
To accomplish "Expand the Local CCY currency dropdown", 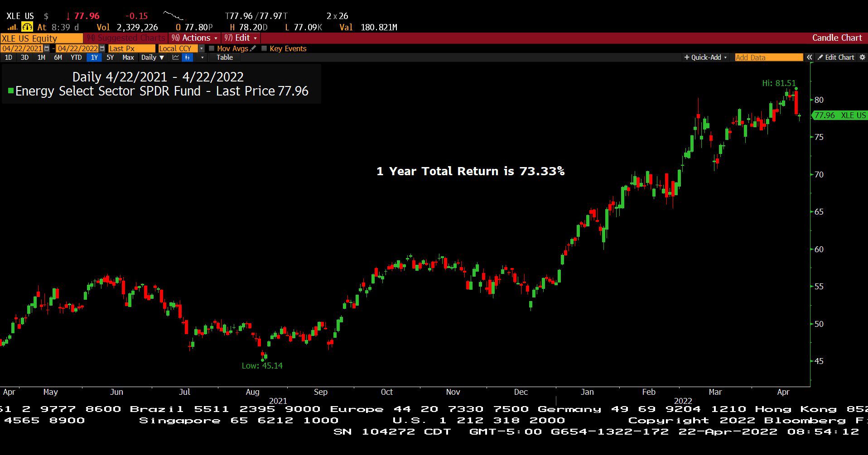I will pyautogui.click(x=202, y=48).
